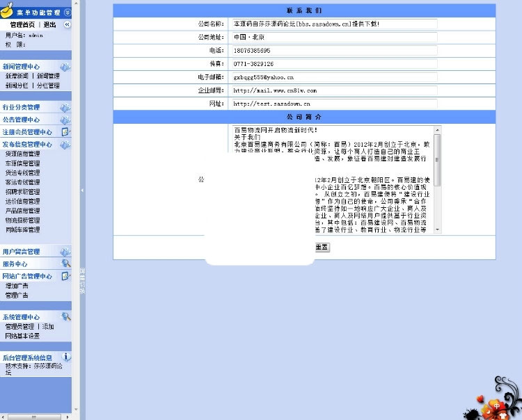Click the icon beside 用户留言管理
The image size is (522, 420).
click(65, 251)
